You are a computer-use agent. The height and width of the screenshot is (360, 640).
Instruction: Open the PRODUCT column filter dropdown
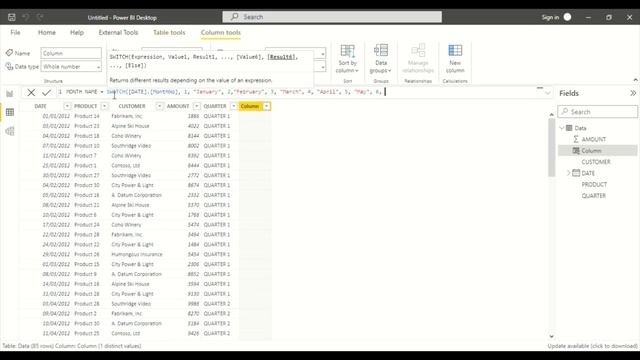pyautogui.click(x=104, y=106)
